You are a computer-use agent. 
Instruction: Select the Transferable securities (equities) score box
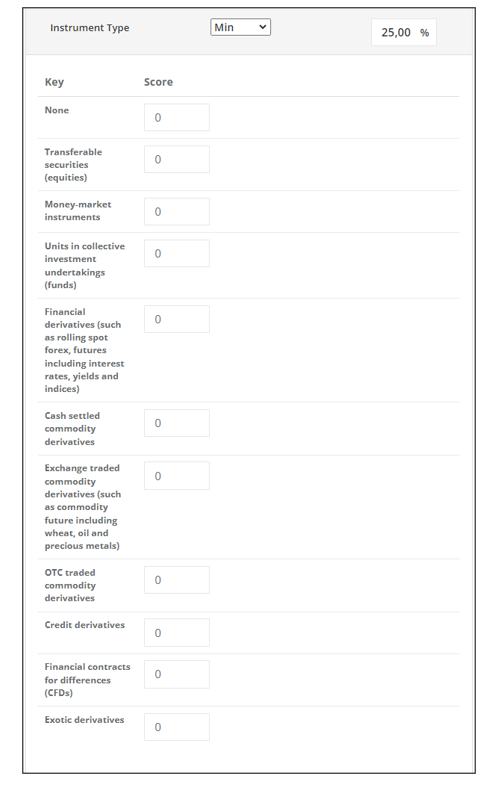(x=177, y=159)
